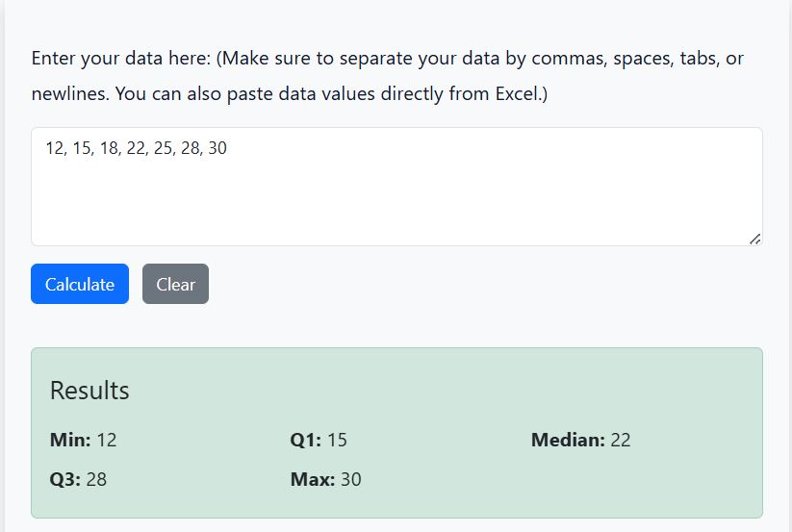The width and height of the screenshot is (792, 532).
Task: Click the number 12 in the data field
Action: (x=54, y=148)
